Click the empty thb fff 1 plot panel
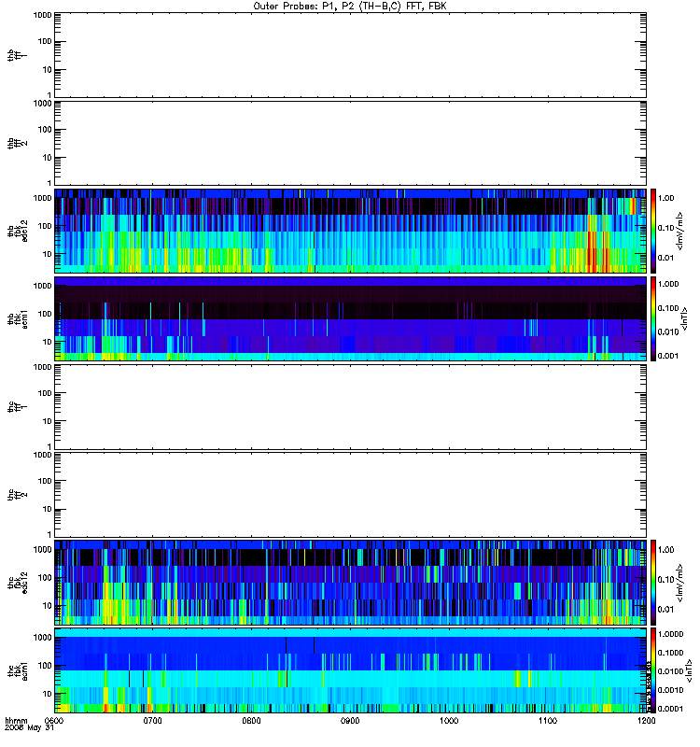 351,55
